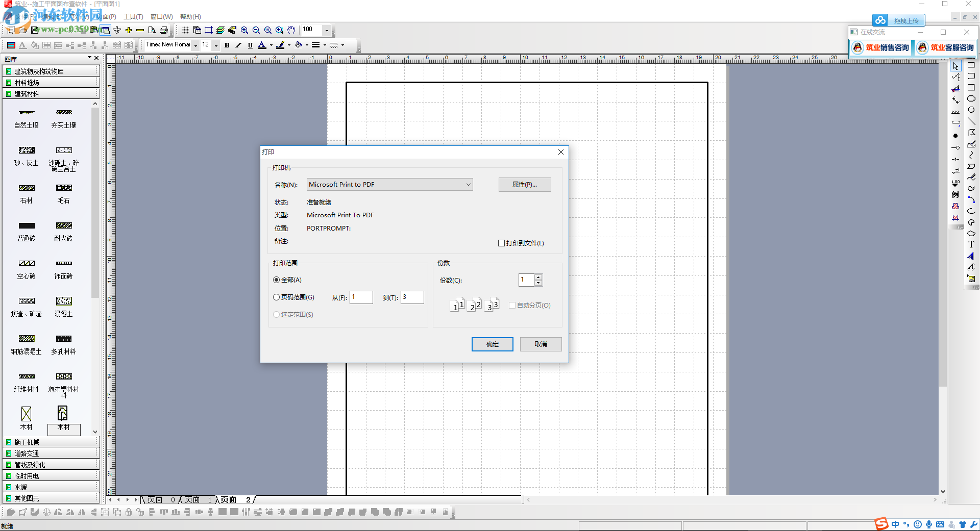
Task: Click the 确定 button in print dialog
Action: pos(493,344)
